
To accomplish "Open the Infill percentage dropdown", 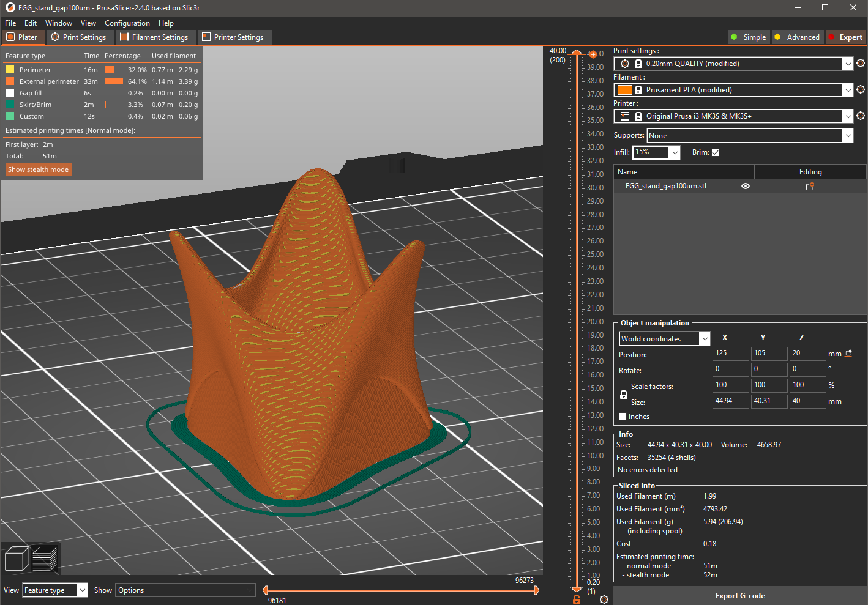I will tap(656, 152).
